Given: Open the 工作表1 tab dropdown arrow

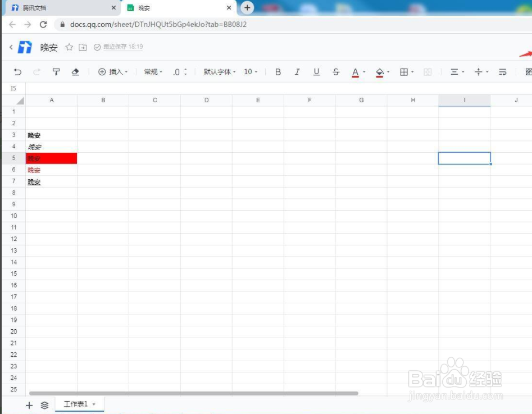Looking at the screenshot, I should 94,404.
